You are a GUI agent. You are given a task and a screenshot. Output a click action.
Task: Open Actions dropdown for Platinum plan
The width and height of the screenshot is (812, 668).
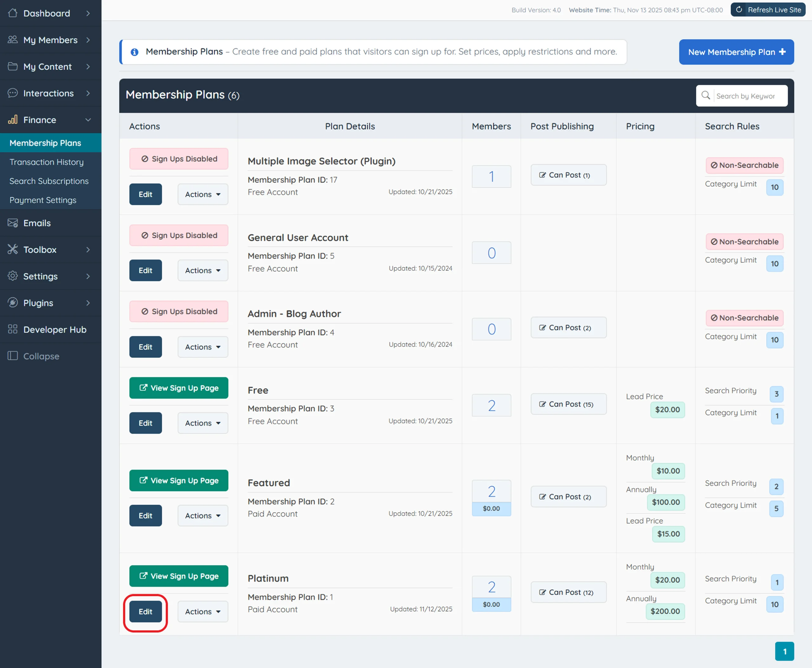[x=202, y=612]
